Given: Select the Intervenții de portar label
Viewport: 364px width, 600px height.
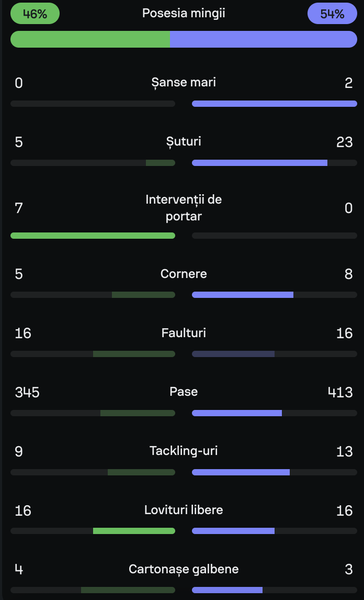Looking at the screenshot, I should 184,207.
